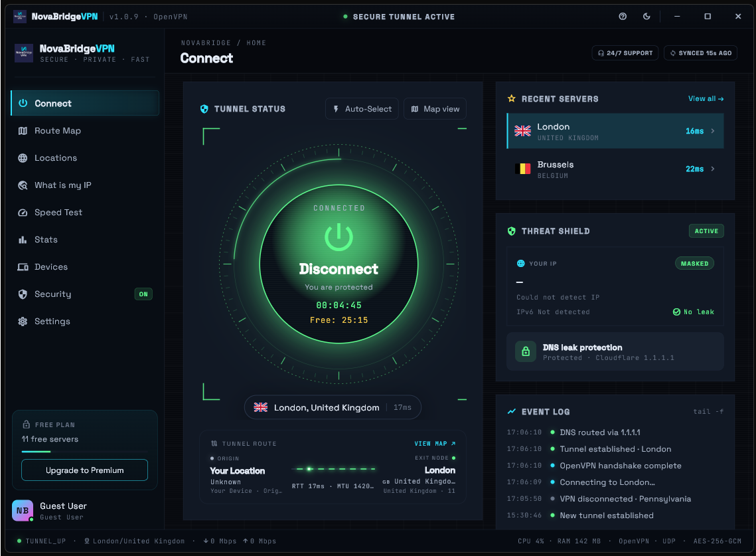Toggle dark mode moon icon
The image size is (756, 556).
click(x=646, y=17)
